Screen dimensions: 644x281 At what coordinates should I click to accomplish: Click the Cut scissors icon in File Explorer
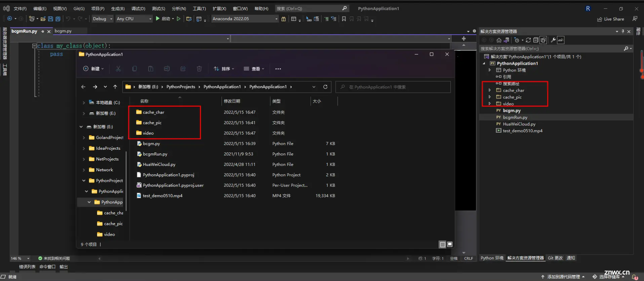118,69
